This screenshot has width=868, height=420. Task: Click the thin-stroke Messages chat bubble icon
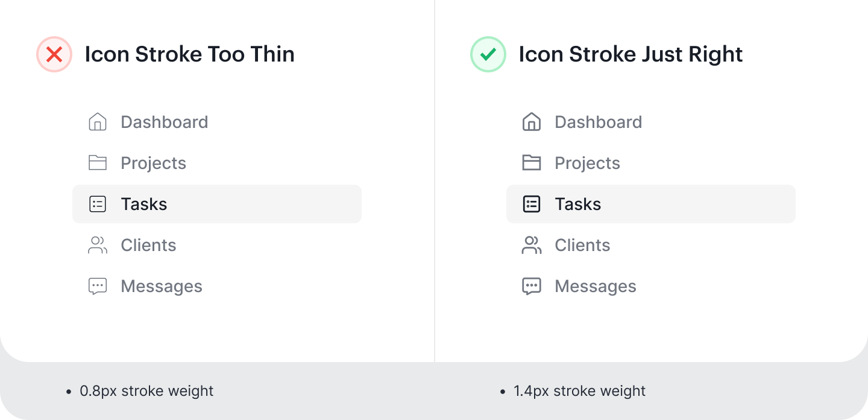pyautogui.click(x=98, y=286)
